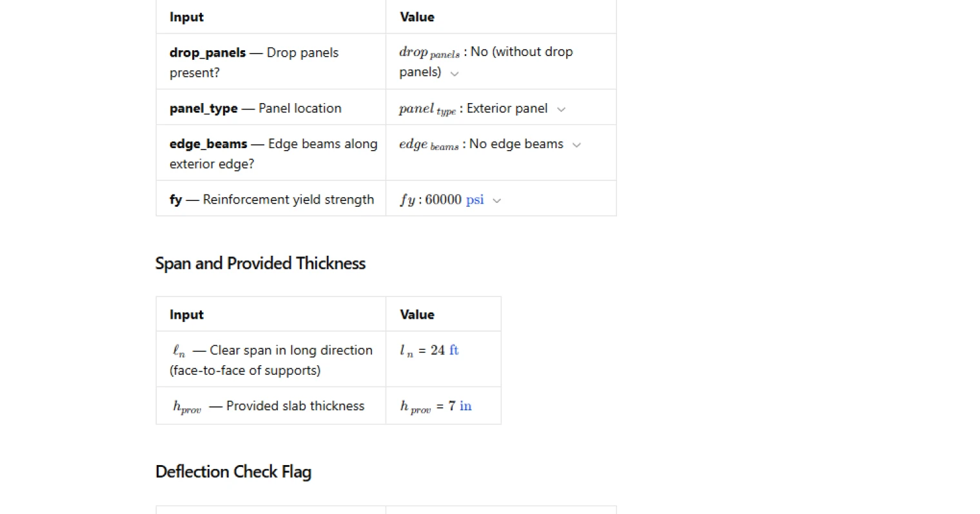Click the Deflection Check Flag heading
Image resolution: width=980 pixels, height=514 pixels.
233,471
